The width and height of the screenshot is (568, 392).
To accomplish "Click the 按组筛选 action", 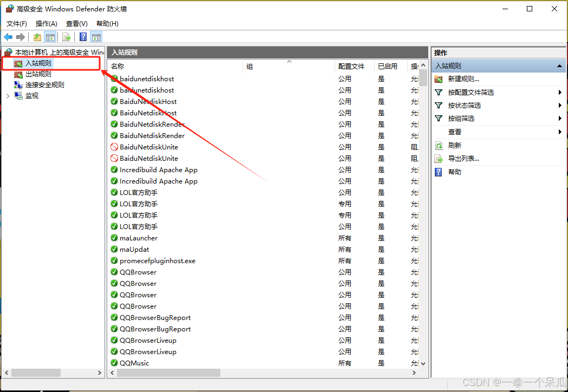I will (461, 119).
